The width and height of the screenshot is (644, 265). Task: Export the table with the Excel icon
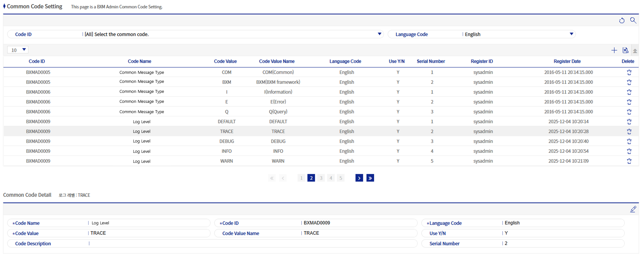point(625,50)
